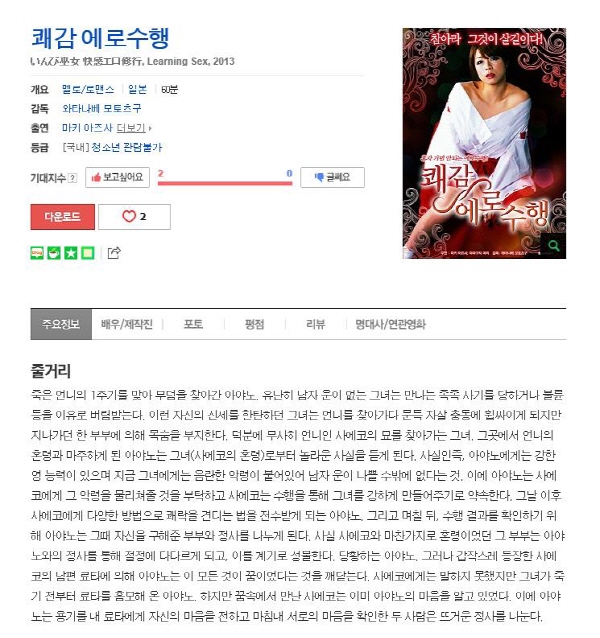Select the 평점 tab
Viewport: 600px width, 638px height.
tap(255, 324)
